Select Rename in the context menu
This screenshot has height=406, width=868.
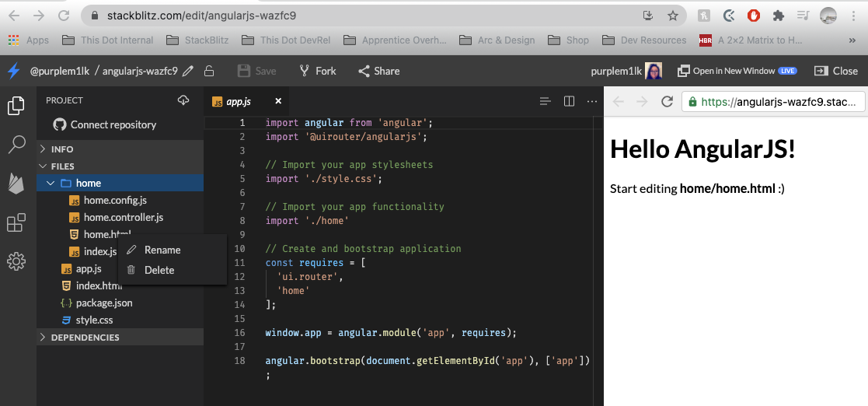pyautogui.click(x=173, y=250)
